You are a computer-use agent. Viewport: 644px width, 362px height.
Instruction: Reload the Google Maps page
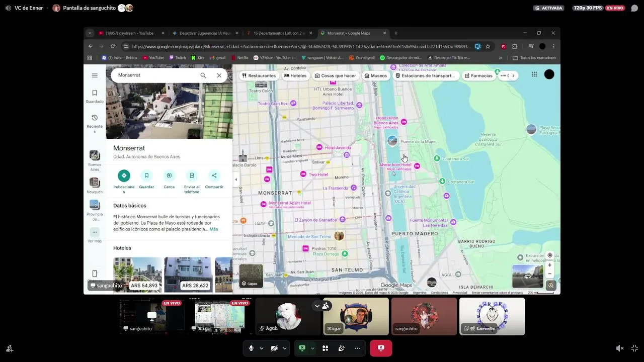(112, 46)
